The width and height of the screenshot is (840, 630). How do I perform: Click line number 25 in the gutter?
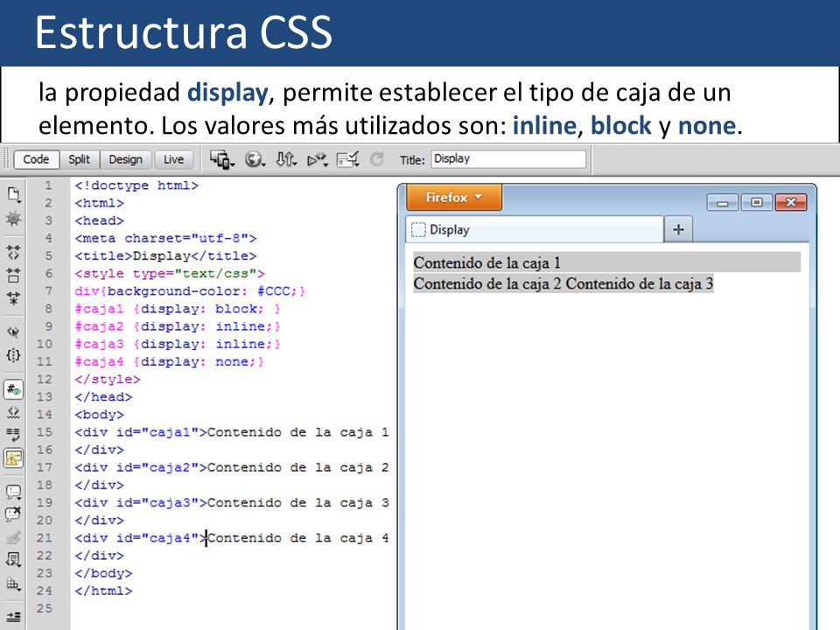click(45, 609)
